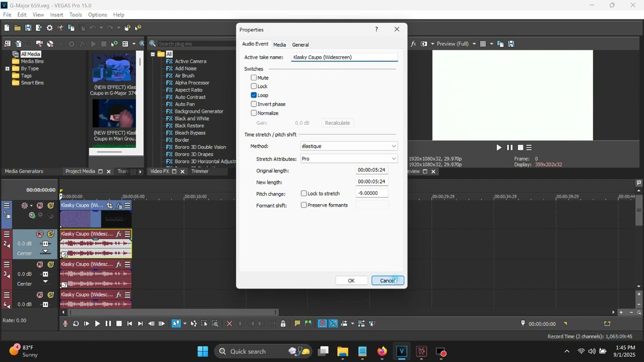This screenshot has width=644, height=362.
Task: Select the Media Generators tab
Action: point(24,171)
